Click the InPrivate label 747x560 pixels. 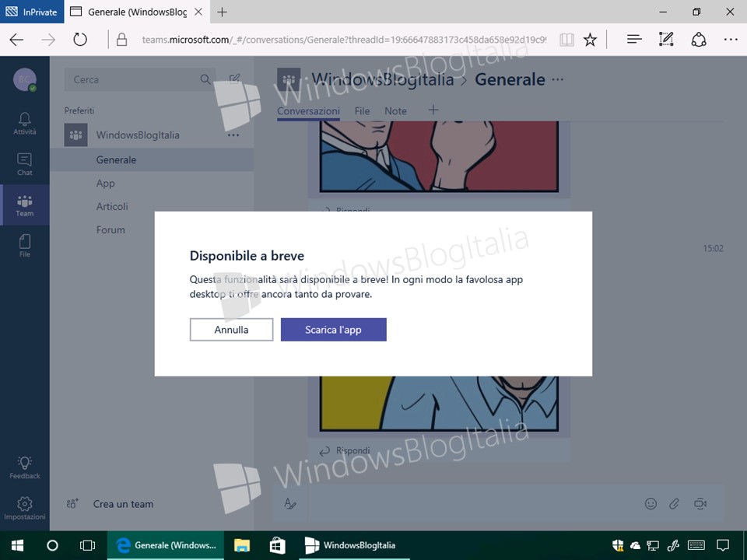tap(33, 12)
